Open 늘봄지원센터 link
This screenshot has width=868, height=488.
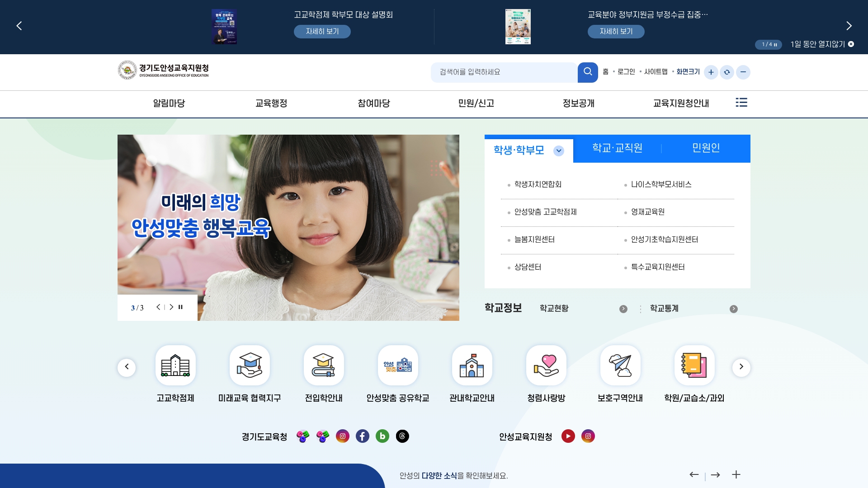pos(534,239)
